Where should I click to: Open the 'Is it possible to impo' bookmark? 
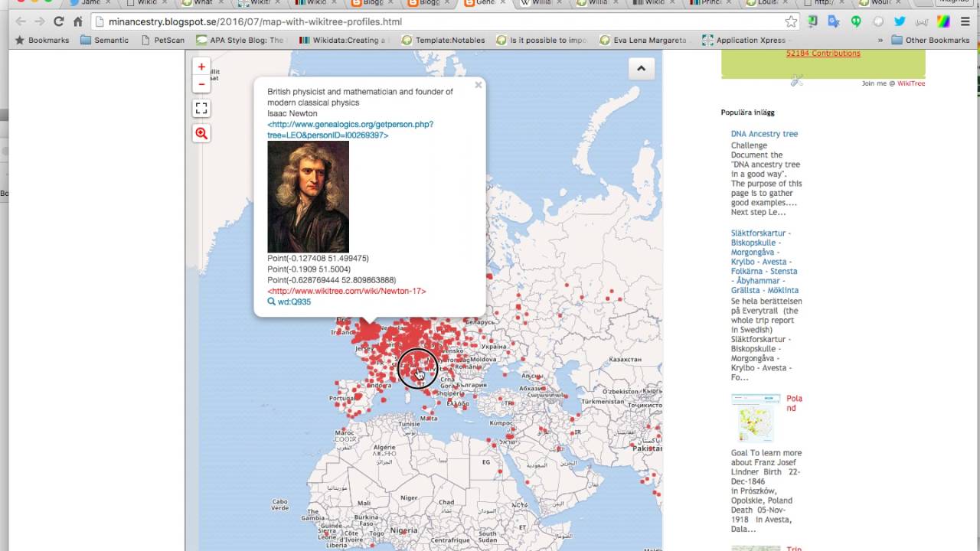pos(541,40)
